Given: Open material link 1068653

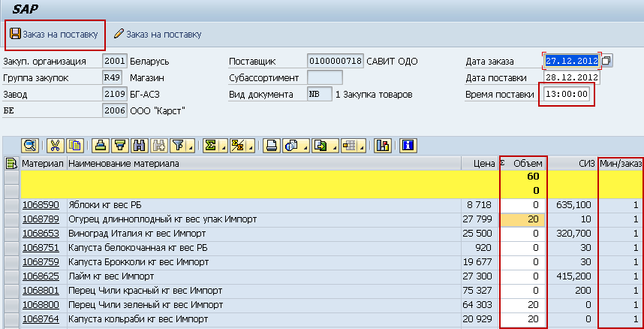Looking at the screenshot, I should [41, 234].
